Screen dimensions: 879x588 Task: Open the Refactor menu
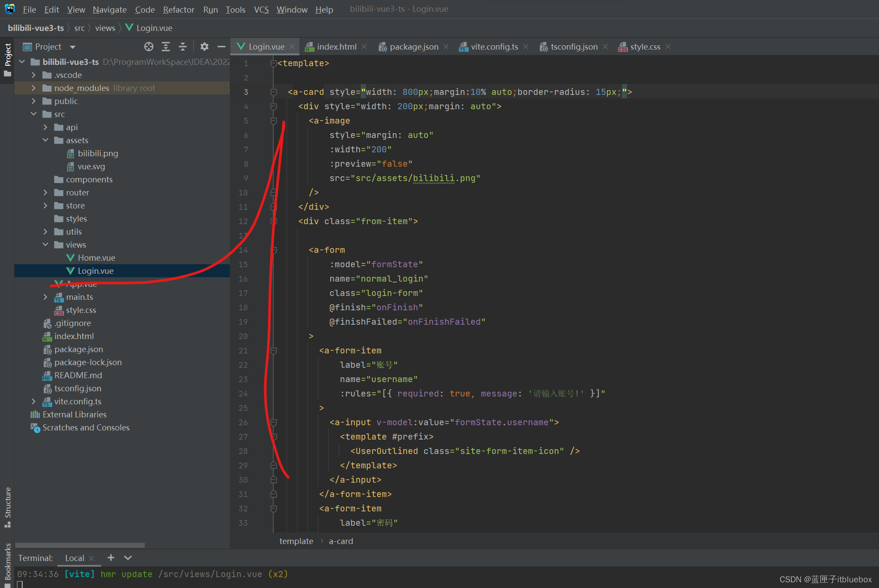point(178,9)
